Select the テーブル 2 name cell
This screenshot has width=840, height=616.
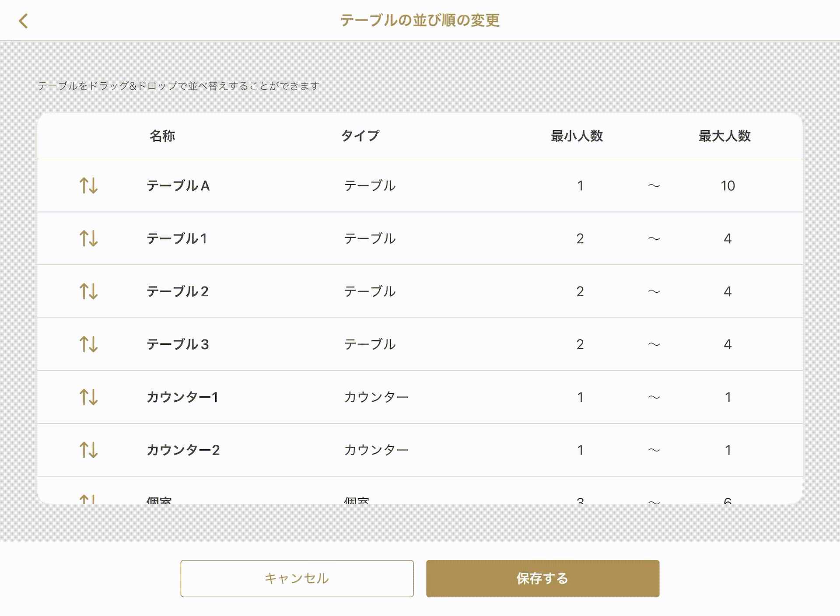(178, 291)
